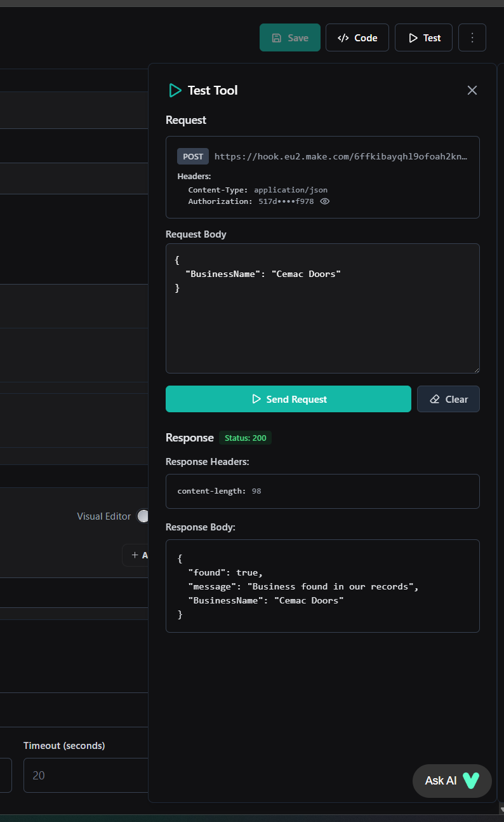The image size is (504, 822).
Task: Open the Code view
Action: click(357, 37)
